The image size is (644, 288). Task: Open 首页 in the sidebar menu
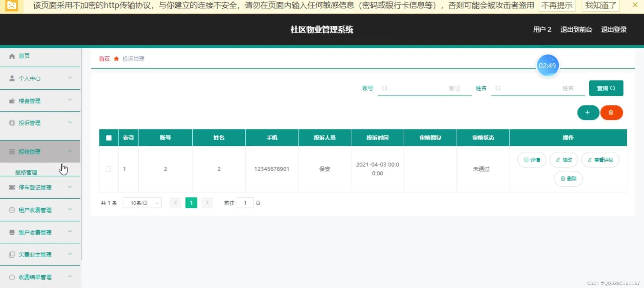pyautogui.click(x=24, y=56)
